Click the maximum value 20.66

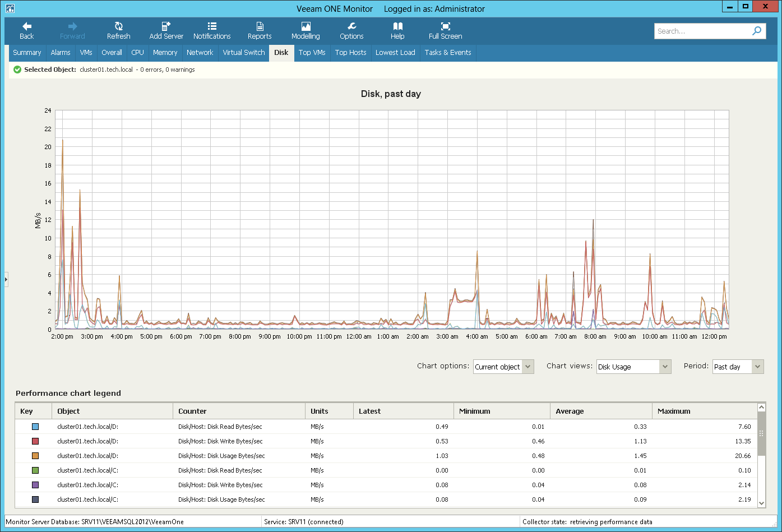pyautogui.click(x=743, y=456)
